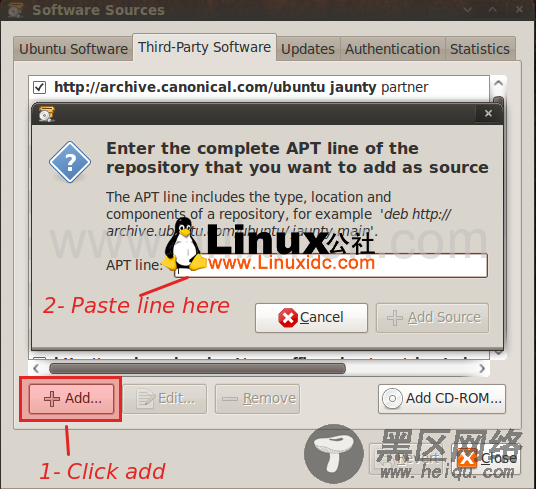
Task: Click the horizontal scrollbar thumb
Action: [x=197, y=368]
